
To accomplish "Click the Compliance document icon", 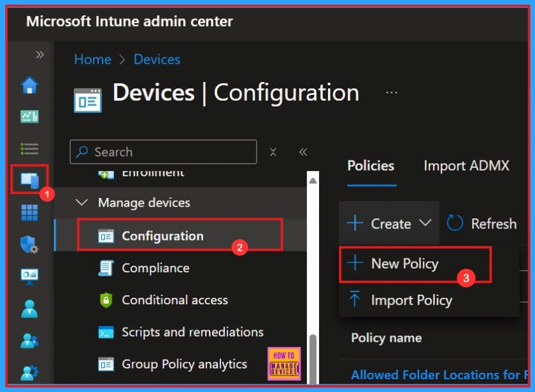I will point(106,268).
